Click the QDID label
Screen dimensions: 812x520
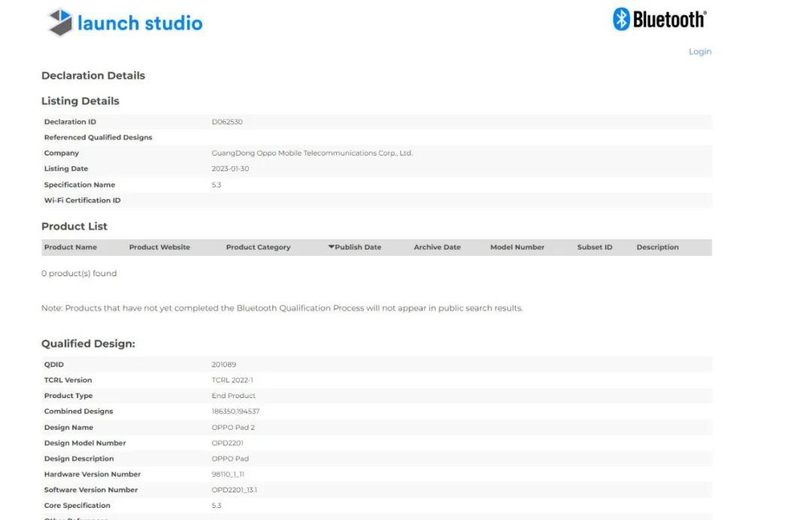54,364
